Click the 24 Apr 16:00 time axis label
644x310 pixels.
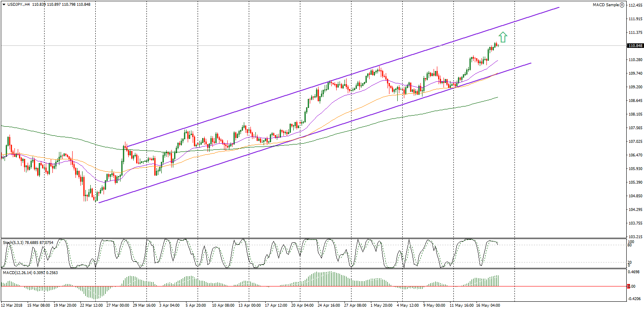pos(329,305)
